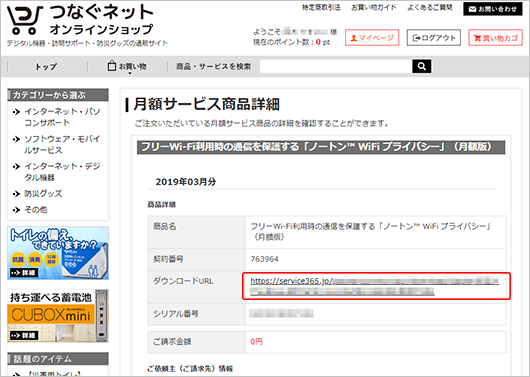This screenshot has height=377, width=530.
Task: Click the 月額サービス商品詳細 page title
Action: pos(207,104)
